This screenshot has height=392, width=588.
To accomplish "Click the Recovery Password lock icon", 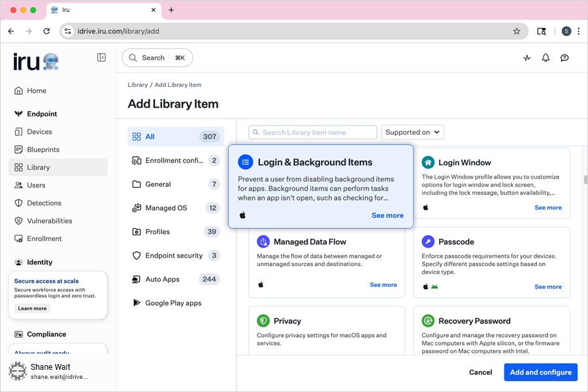I will coord(428,321).
